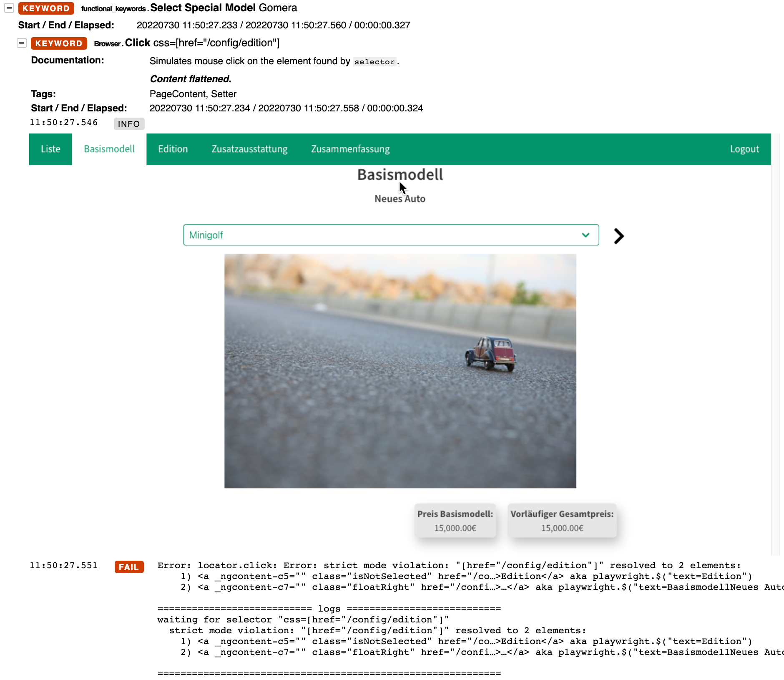Open the Zusammenfassung page
This screenshot has width=784, height=680.
350,149
